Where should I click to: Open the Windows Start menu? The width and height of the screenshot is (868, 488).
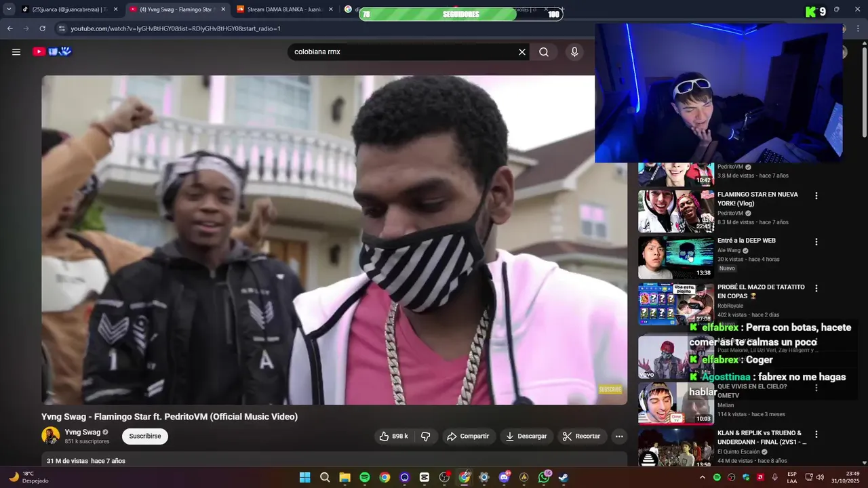(x=305, y=477)
